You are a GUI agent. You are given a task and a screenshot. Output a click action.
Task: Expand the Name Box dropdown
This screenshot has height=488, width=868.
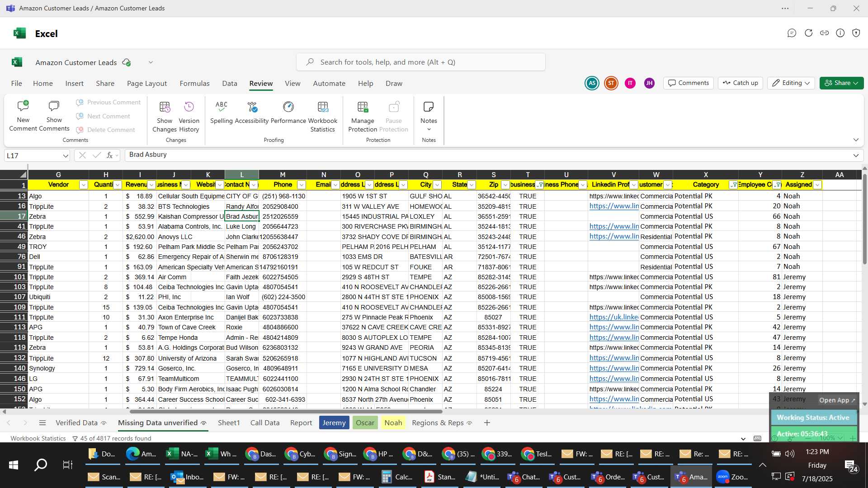pos(66,155)
